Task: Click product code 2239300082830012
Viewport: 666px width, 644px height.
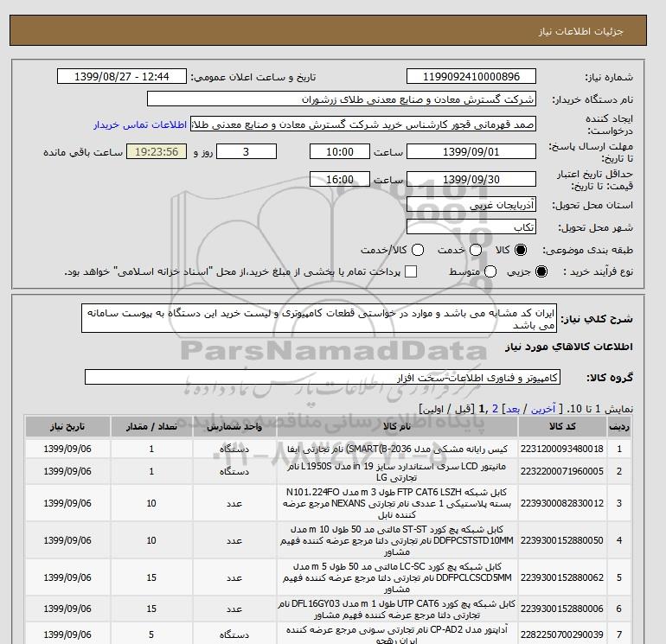Action: (x=562, y=503)
